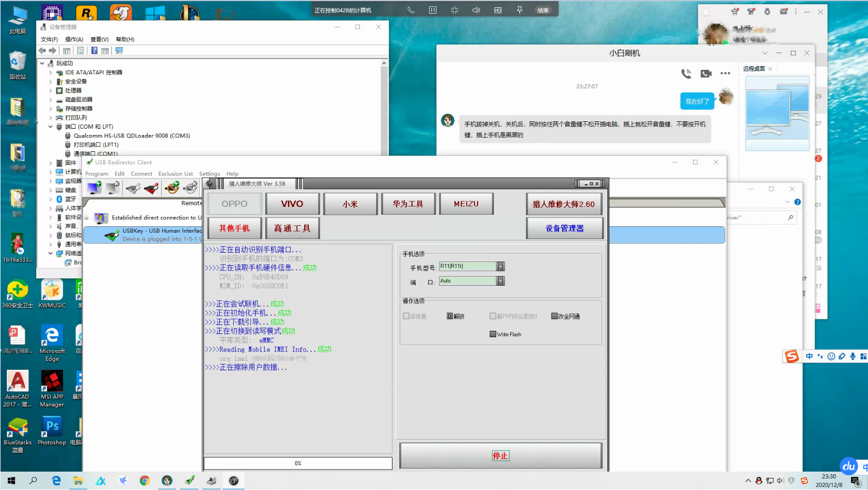868x490 pixels.
Task: Open the Connect menu in USB Redirector Client
Action: (x=141, y=174)
